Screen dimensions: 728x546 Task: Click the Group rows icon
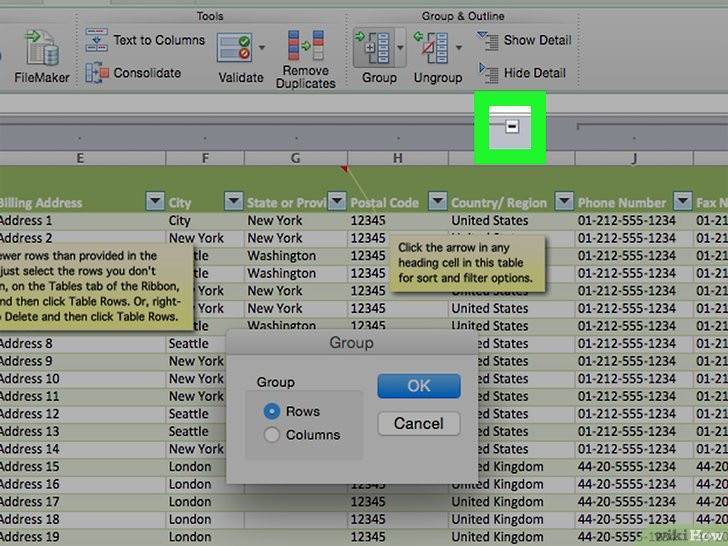pyautogui.click(x=373, y=47)
